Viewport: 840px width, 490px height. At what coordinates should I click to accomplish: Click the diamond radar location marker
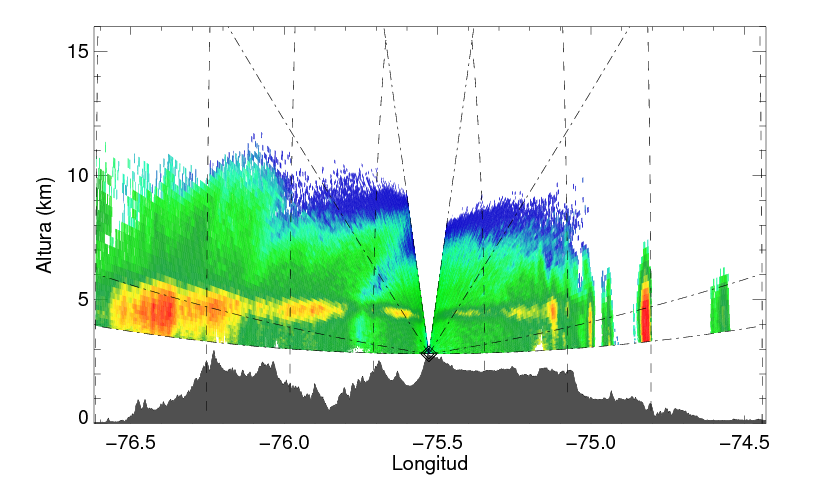(428, 353)
